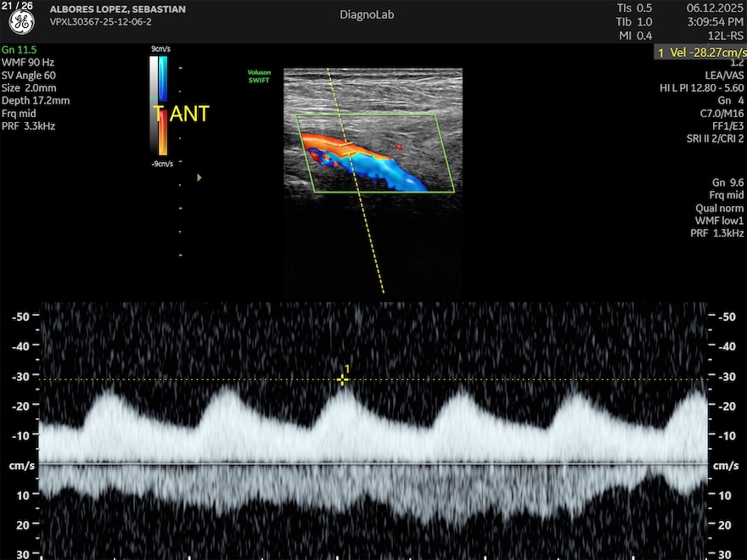
Task: Click the WMF 90 Hz parameter
Action: tap(28, 62)
